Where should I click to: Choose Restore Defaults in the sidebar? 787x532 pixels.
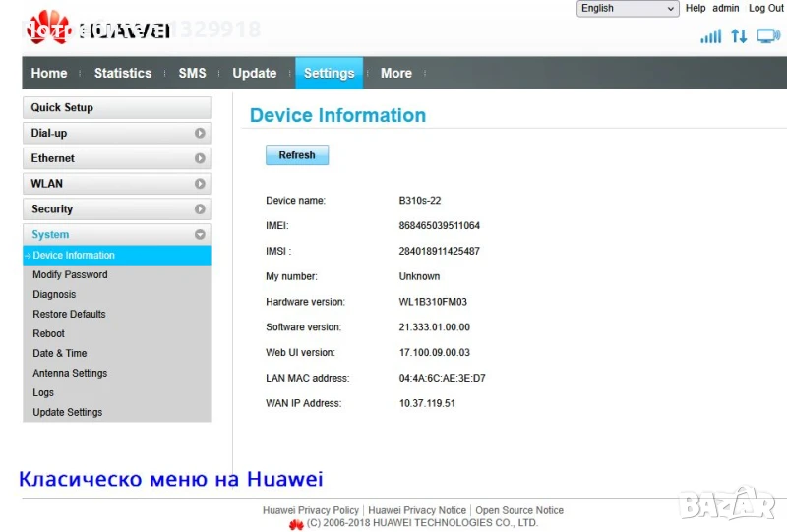pyautogui.click(x=69, y=314)
